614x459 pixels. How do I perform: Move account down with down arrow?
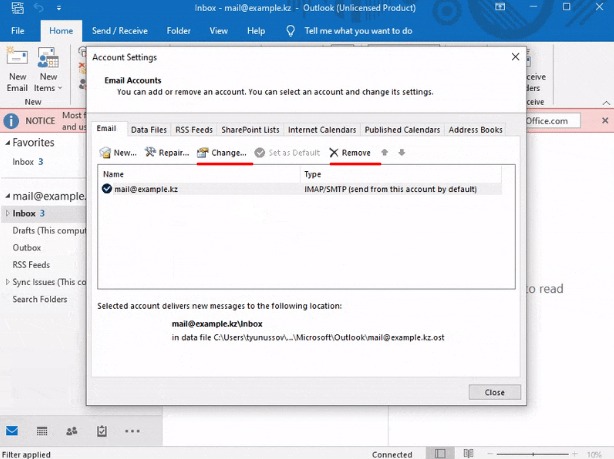coord(402,152)
